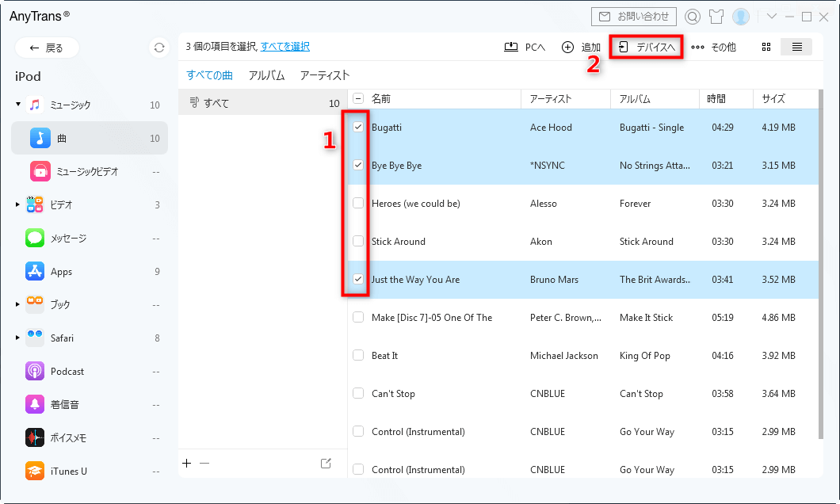Viewport: 840px width, 504px height.
Task: Sort by the Artist (アーティスト) column header
Action: (x=551, y=98)
